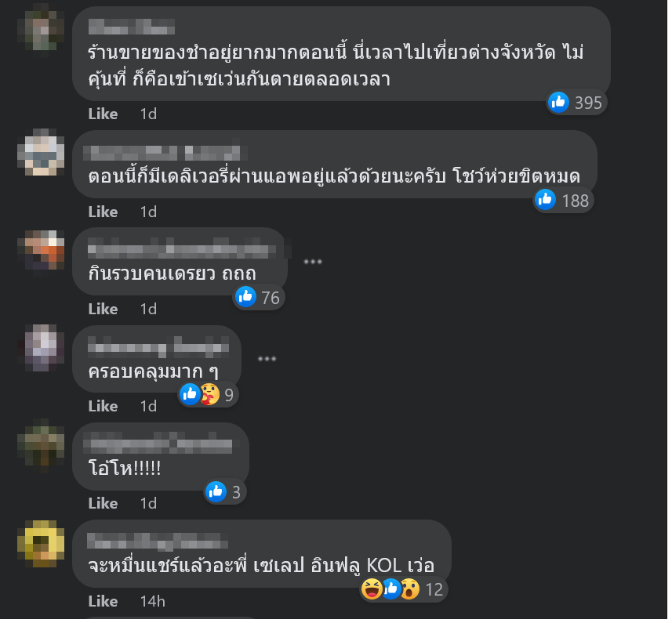Like the 14h-old KOL comment

pyautogui.click(x=103, y=602)
